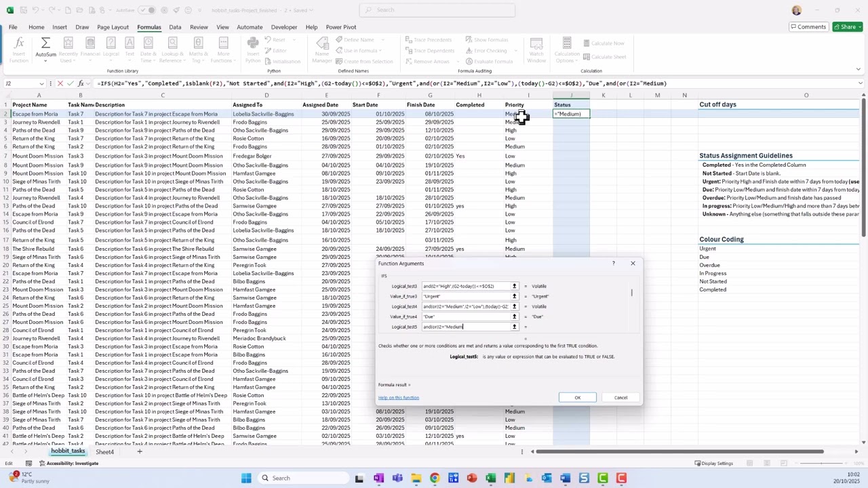
Task: Open the Text functions library
Action: click(129, 49)
